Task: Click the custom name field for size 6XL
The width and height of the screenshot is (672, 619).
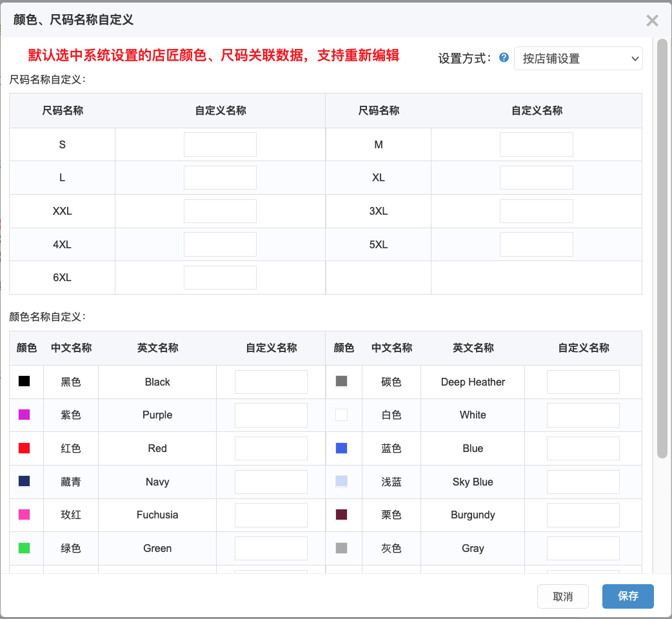Action: [221, 278]
